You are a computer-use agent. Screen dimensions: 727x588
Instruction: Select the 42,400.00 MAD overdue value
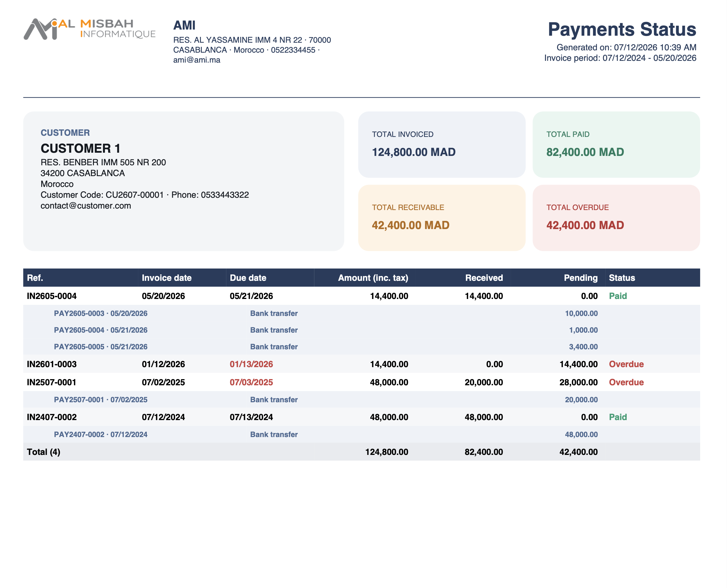(585, 225)
